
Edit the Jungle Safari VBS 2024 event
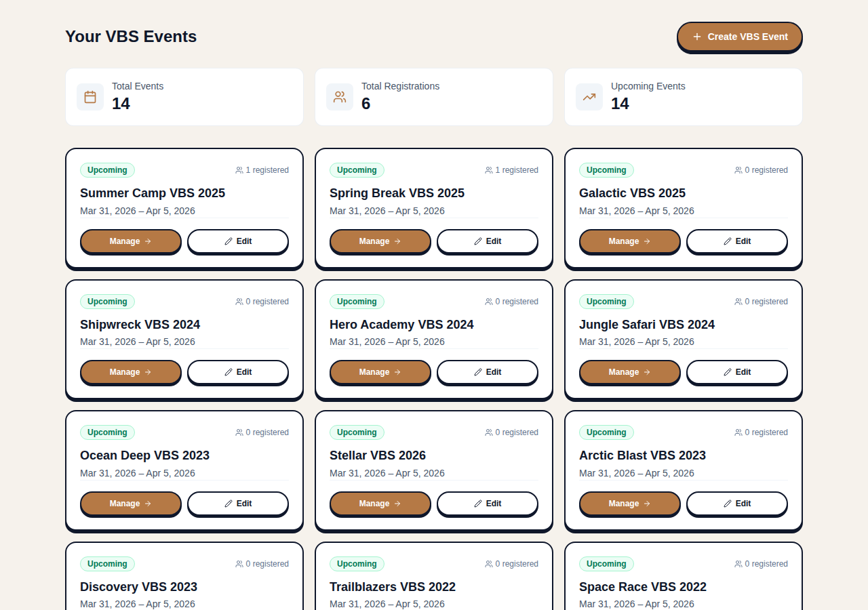pos(736,372)
